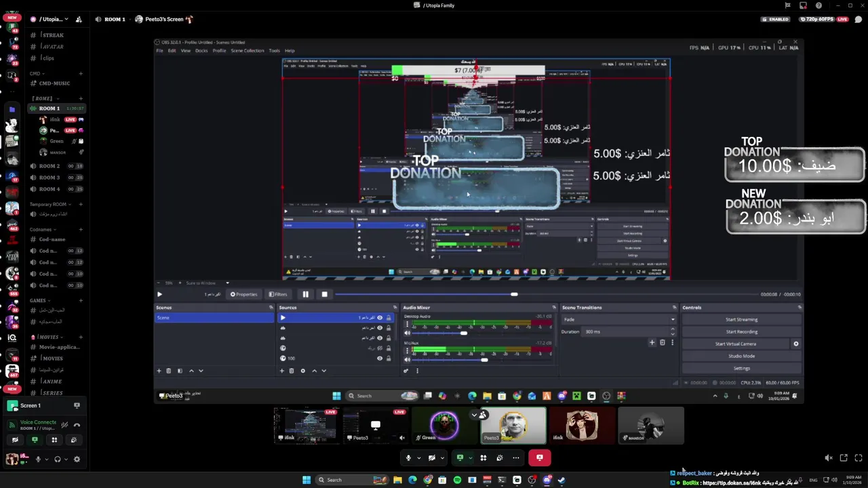Toggle visibility of source named 100
Image resolution: width=868 pixels, height=488 pixels.
(x=380, y=359)
